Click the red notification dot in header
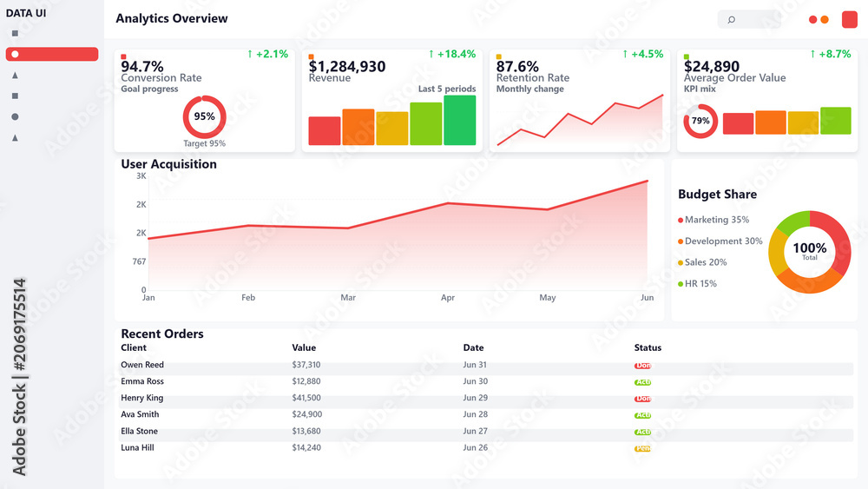The width and height of the screenshot is (868, 489). (812, 19)
